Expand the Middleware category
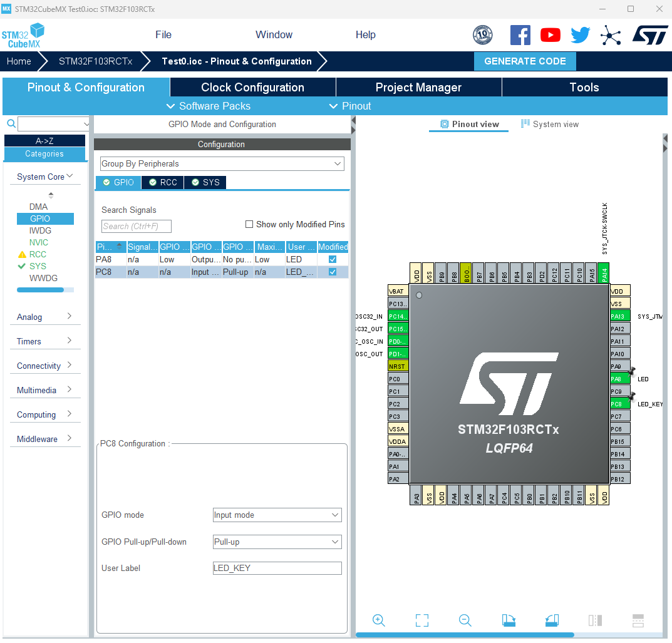Screen dimensions: 672x643 pyautogui.click(x=45, y=439)
